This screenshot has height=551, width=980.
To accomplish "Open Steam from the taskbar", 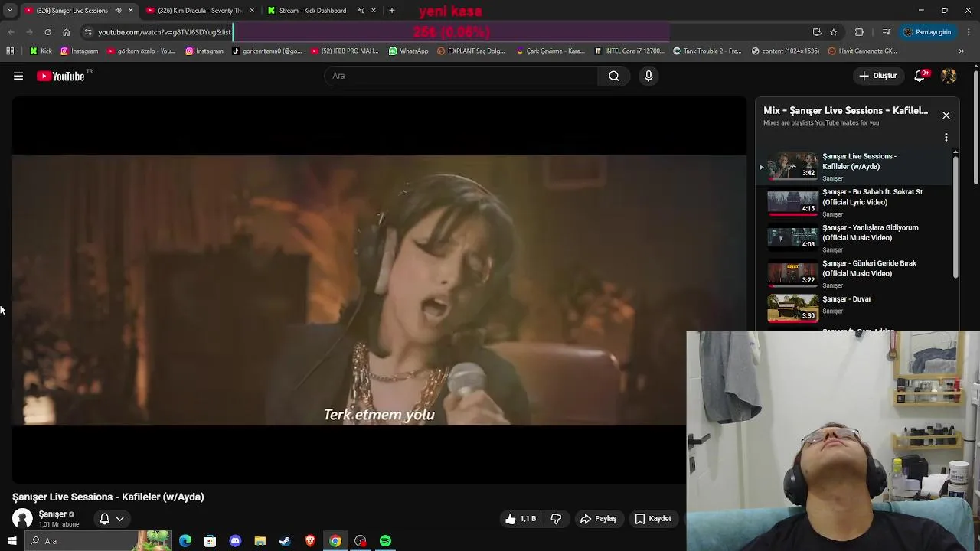I will pyautogui.click(x=285, y=541).
